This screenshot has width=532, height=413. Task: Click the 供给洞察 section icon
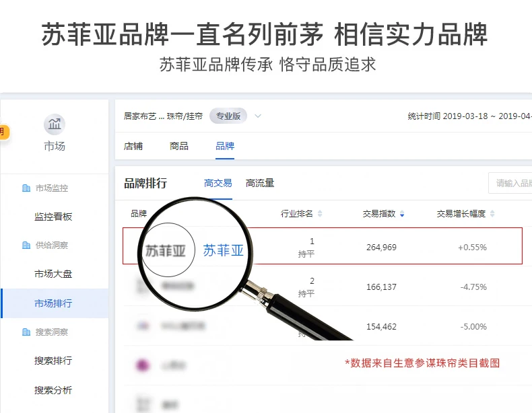(x=26, y=245)
